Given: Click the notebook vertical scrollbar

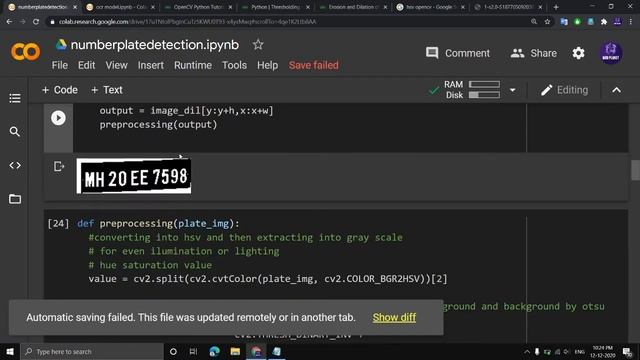Looking at the screenshot, I should (635, 170).
